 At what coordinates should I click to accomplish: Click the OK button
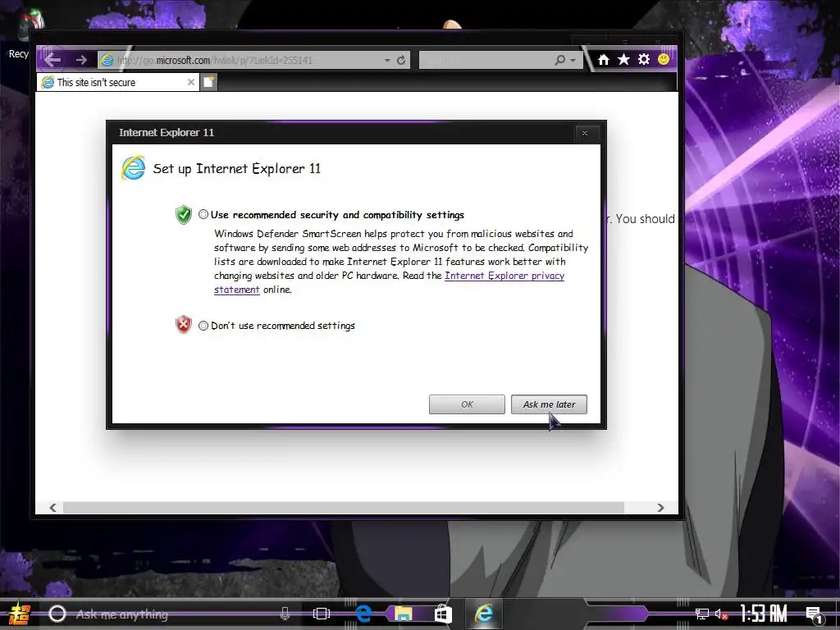pos(467,404)
